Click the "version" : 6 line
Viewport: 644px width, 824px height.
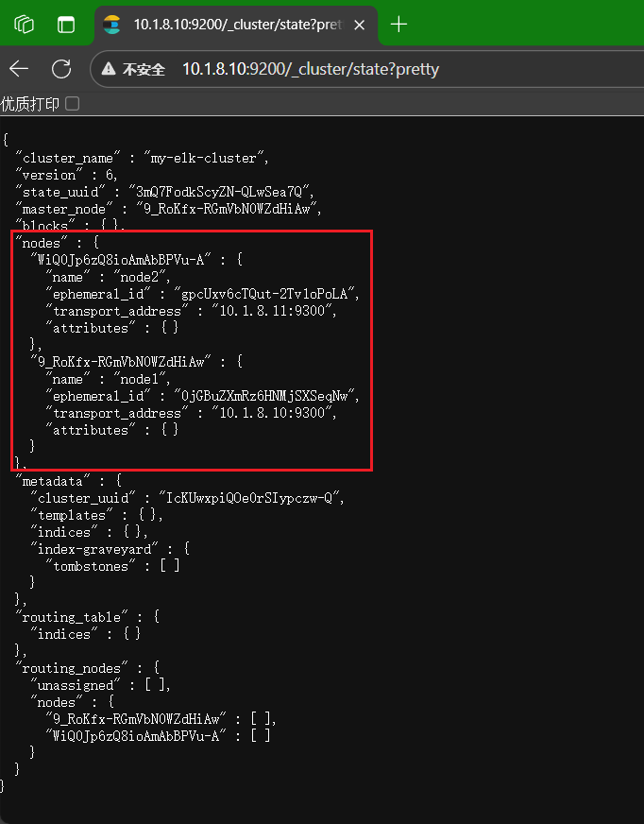coord(66,175)
